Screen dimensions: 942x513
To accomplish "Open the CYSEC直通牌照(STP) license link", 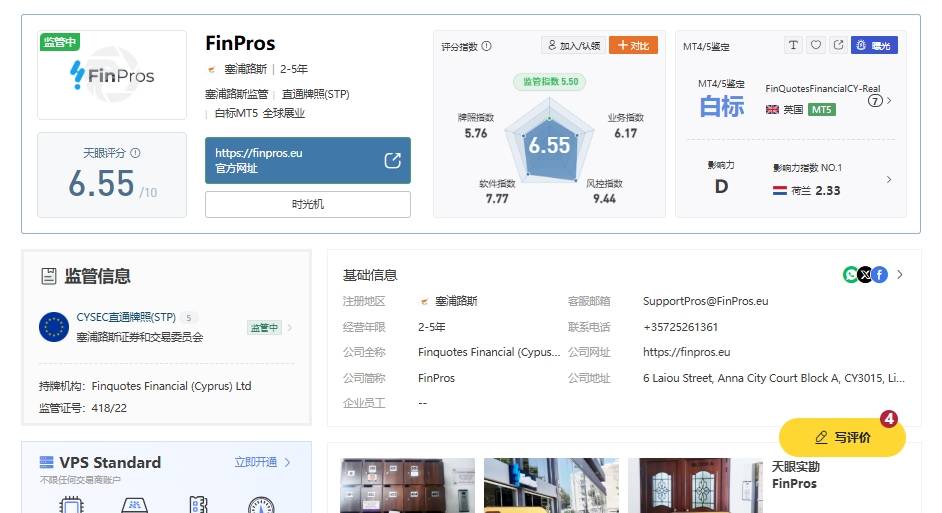I will click(x=126, y=317).
